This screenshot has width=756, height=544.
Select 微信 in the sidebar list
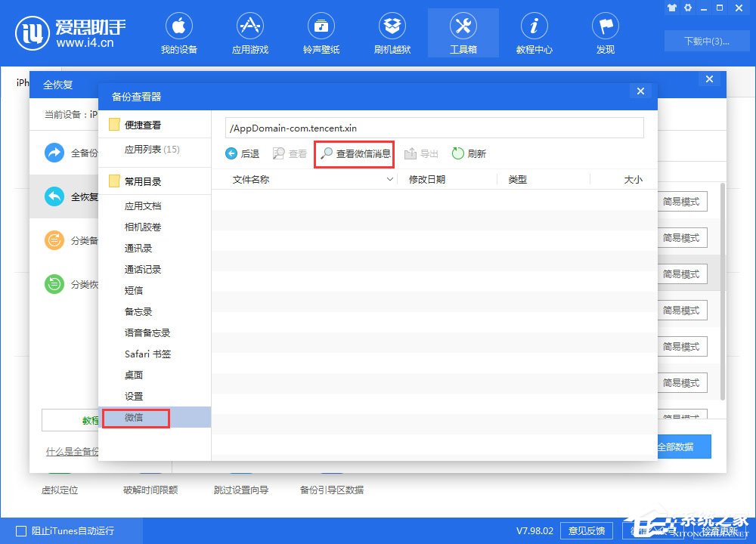point(136,417)
